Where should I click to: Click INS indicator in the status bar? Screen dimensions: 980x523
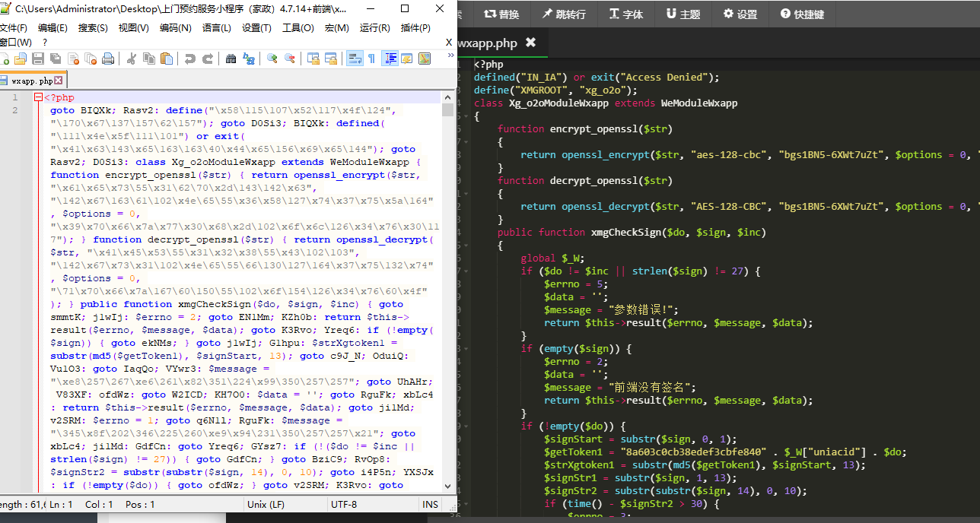(x=431, y=504)
